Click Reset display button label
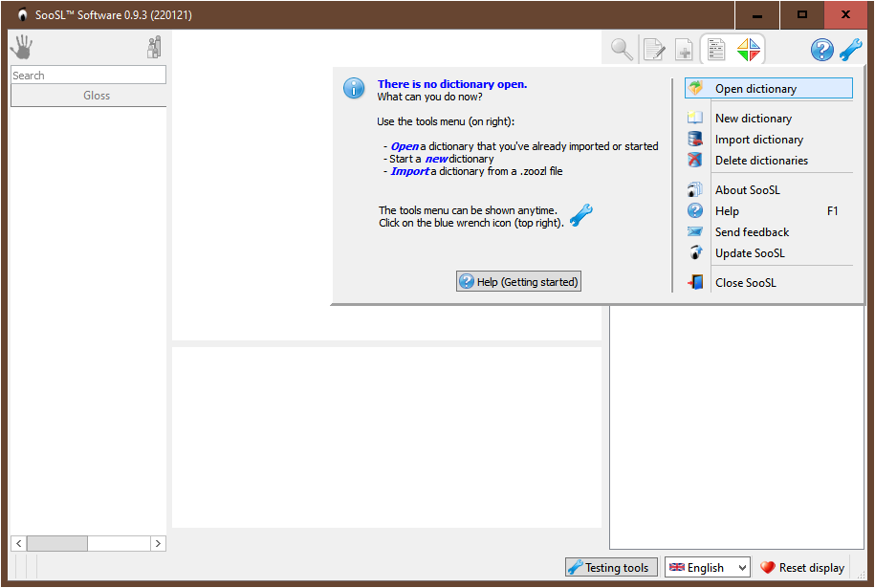 pyautogui.click(x=811, y=567)
